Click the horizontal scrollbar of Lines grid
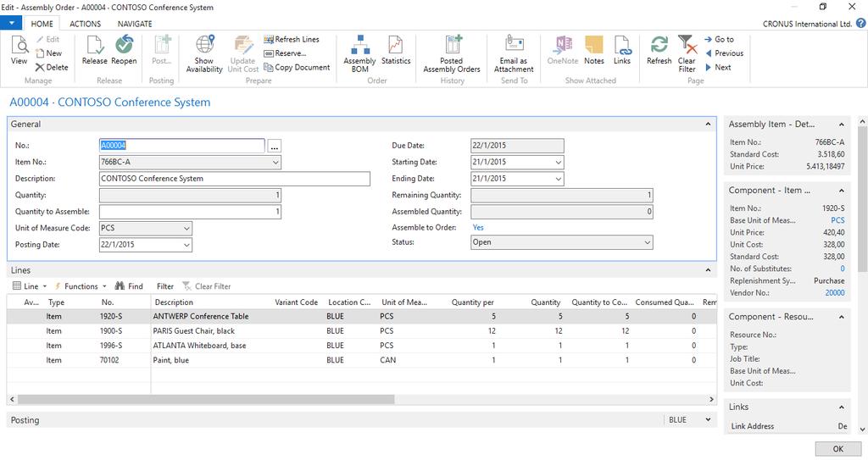The image size is (868, 460). [206, 399]
